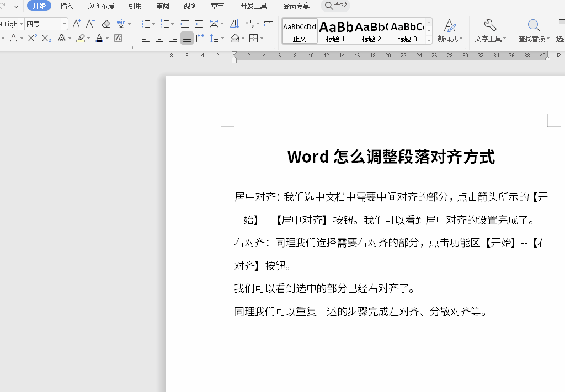The height and width of the screenshot is (392, 565).
Task: Toggle center paragraph alignment
Action: pyautogui.click(x=160, y=39)
